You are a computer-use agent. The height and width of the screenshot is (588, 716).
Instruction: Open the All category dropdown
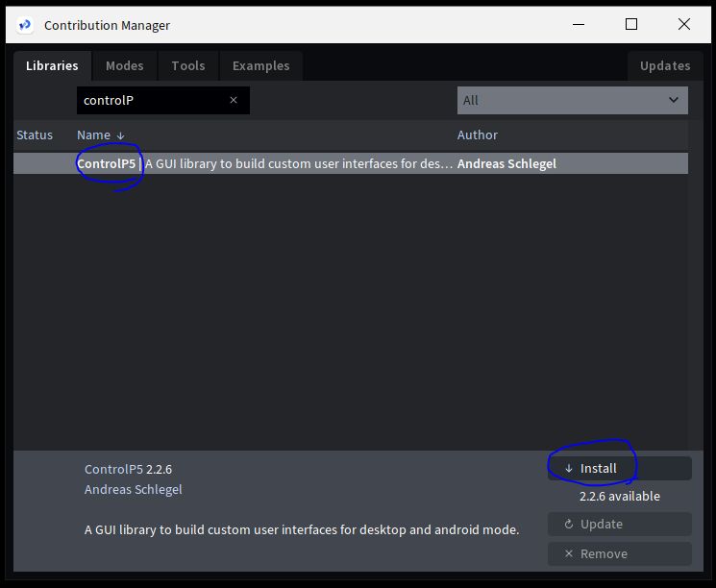point(573,101)
